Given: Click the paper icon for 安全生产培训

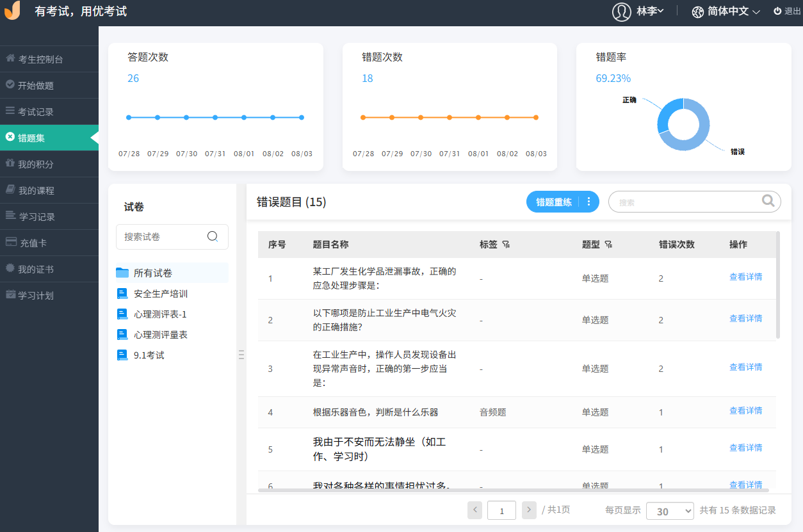Looking at the screenshot, I should click(122, 293).
